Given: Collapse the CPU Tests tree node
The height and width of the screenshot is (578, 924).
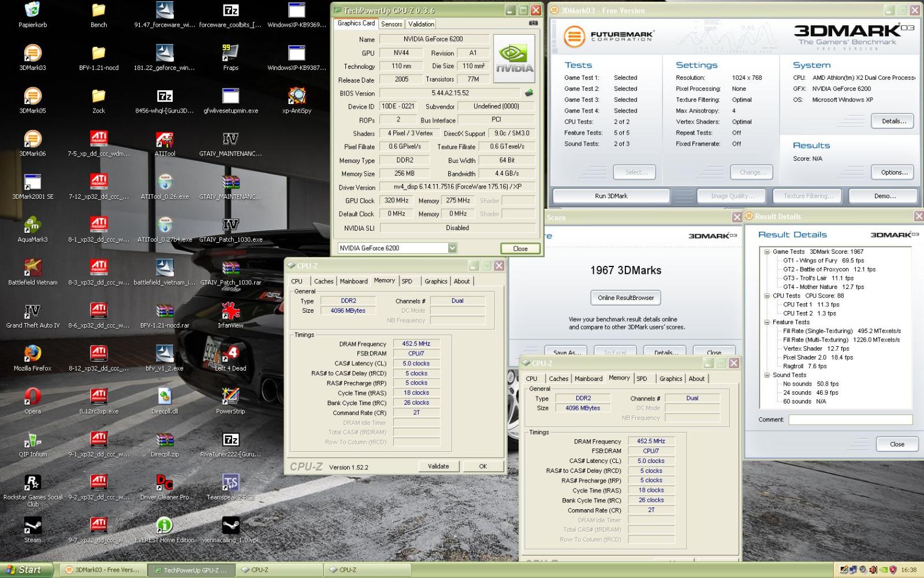Looking at the screenshot, I should pyautogui.click(x=767, y=295).
